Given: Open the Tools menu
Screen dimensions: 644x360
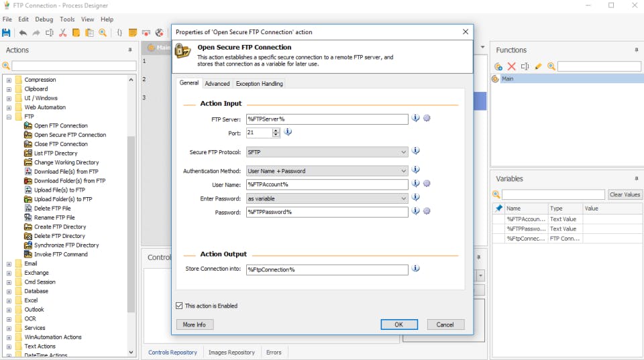Looking at the screenshot, I should [67, 19].
